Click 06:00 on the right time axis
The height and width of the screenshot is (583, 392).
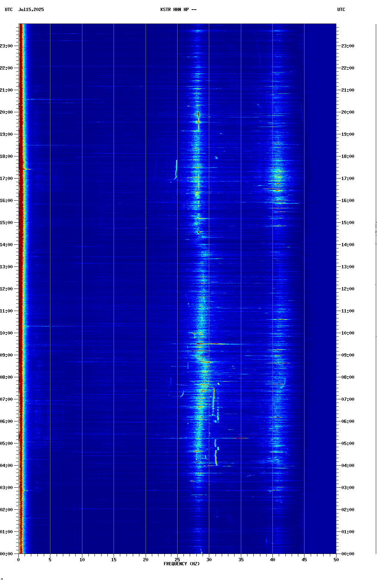click(348, 421)
